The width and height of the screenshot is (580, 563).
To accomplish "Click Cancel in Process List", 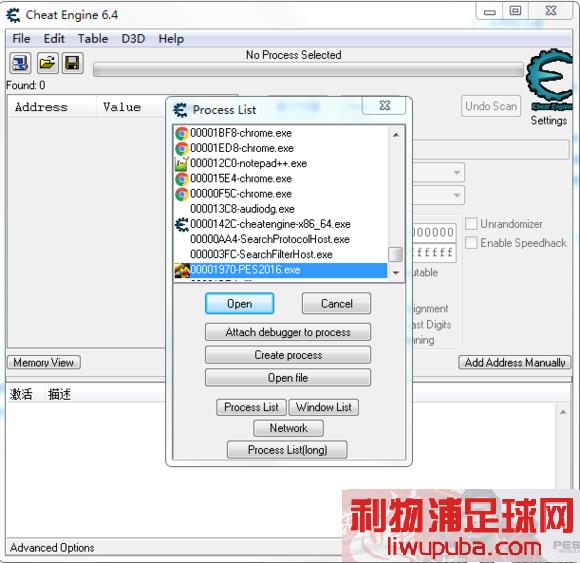I will pos(336,303).
